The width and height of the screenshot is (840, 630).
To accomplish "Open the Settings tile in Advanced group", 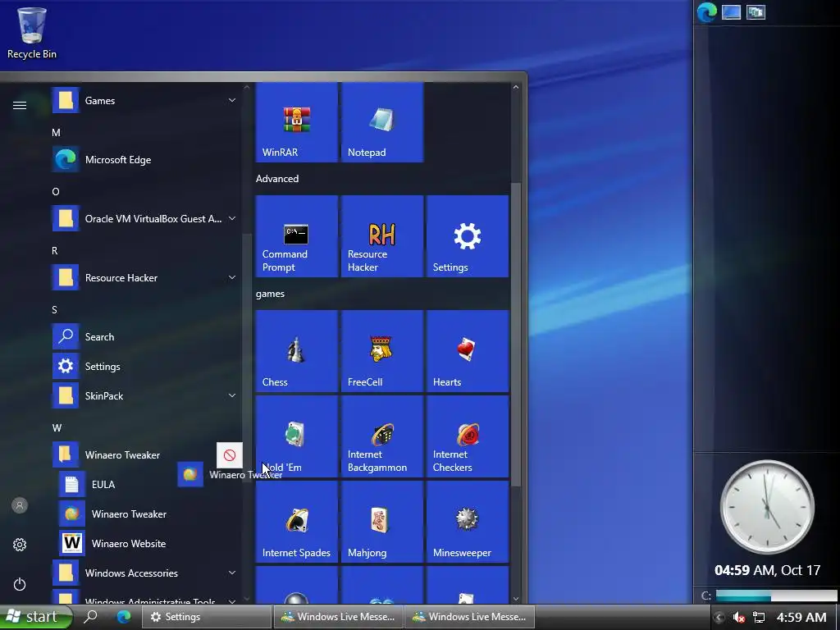I will click(467, 236).
